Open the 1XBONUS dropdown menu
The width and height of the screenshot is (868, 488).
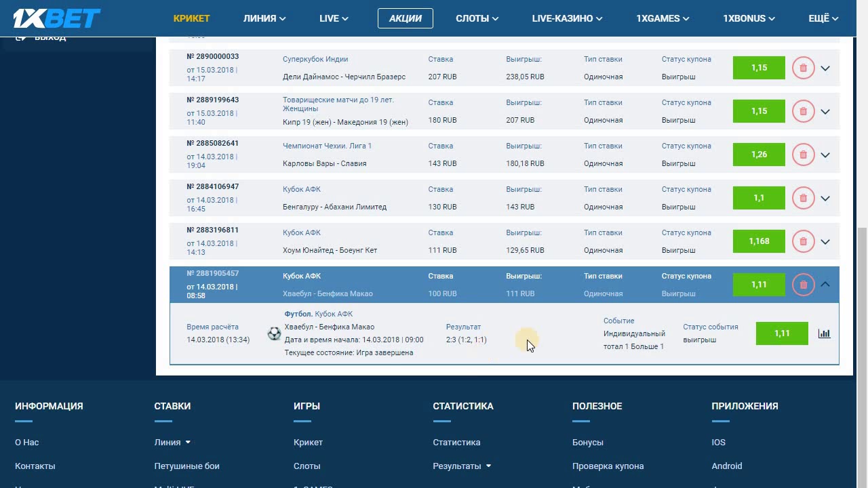pyautogui.click(x=749, y=18)
